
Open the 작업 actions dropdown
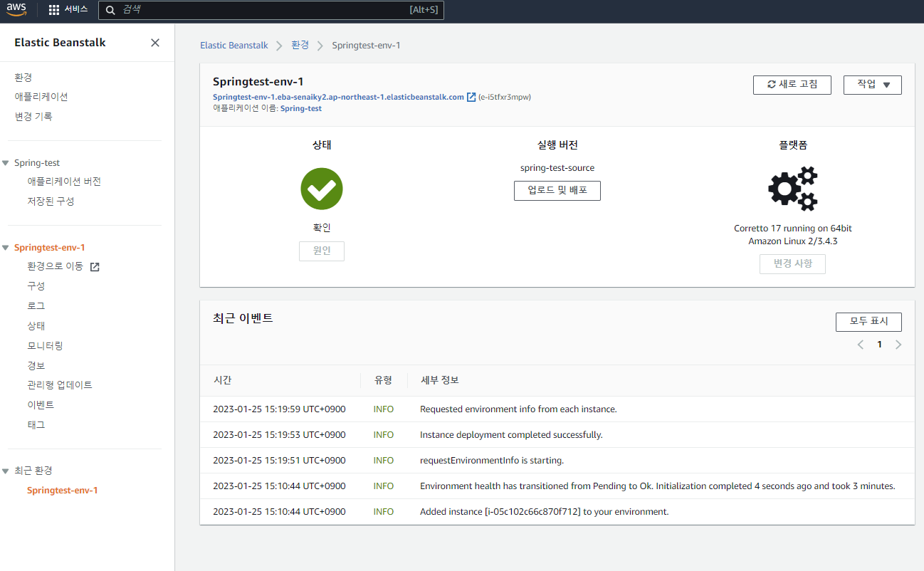click(873, 85)
